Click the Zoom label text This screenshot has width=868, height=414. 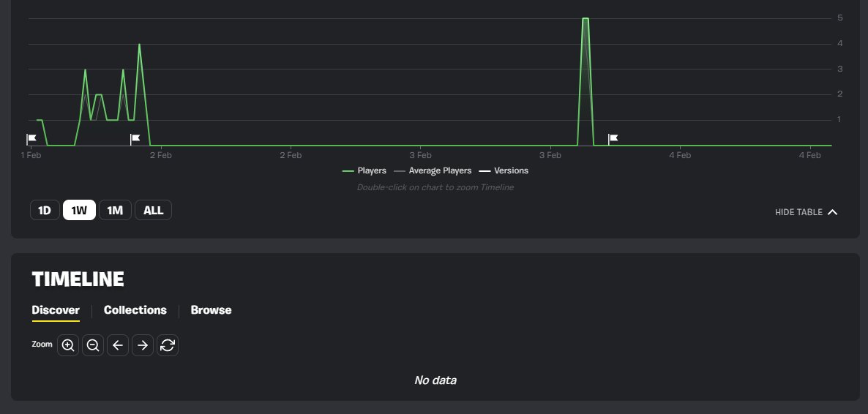[42, 345]
